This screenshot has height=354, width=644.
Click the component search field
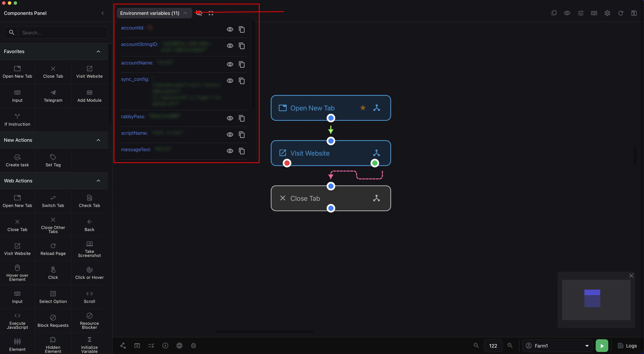(x=56, y=33)
